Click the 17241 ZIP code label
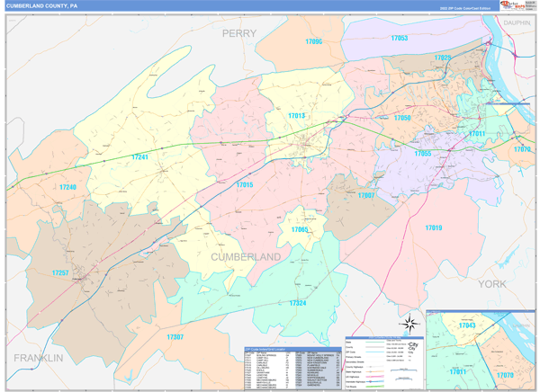Image resolution: width=540 pixels, height=392 pixels. point(139,157)
